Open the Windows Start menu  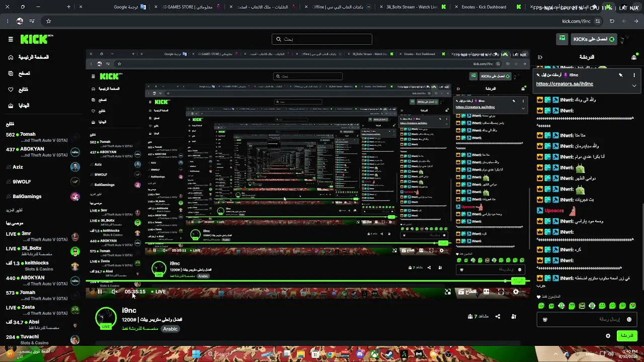197,354
